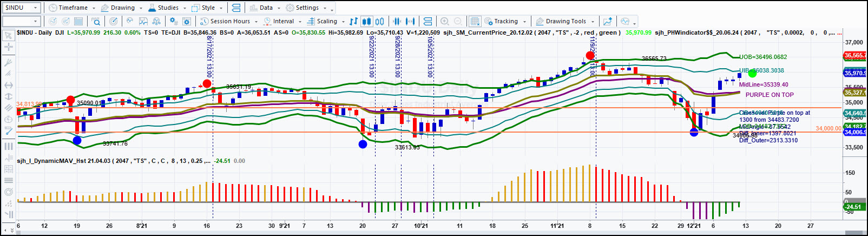This screenshot has height=236, width=868.
Task: Click the UOB=36496.0682 label
Action: click(x=763, y=57)
